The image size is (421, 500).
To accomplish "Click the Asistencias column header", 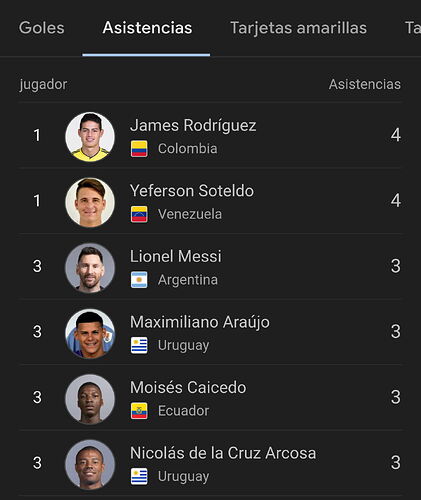I will coord(365,84).
